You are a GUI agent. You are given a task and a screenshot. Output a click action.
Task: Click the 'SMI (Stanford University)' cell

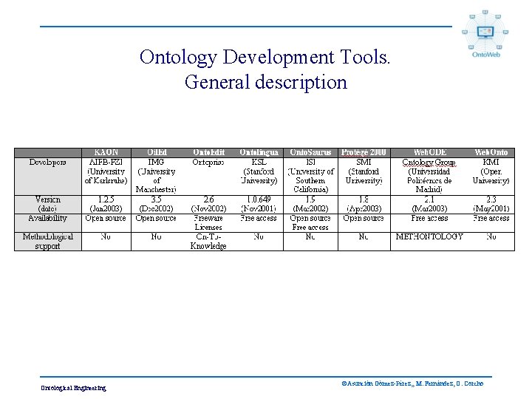pyautogui.click(x=364, y=177)
